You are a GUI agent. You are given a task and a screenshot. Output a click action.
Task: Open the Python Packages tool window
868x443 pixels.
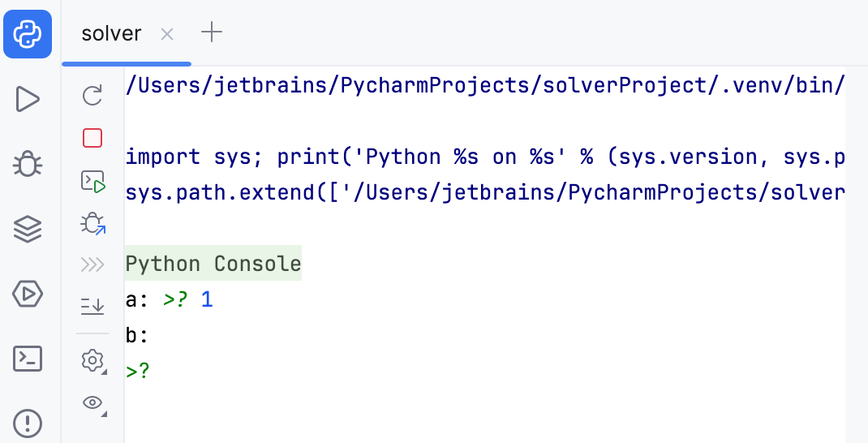point(28,230)
